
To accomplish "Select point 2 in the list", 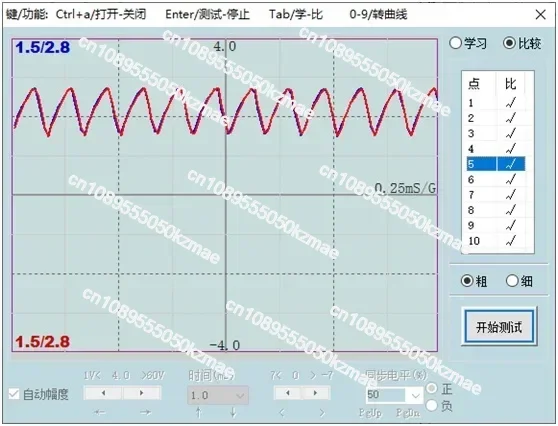I will 471,118.
